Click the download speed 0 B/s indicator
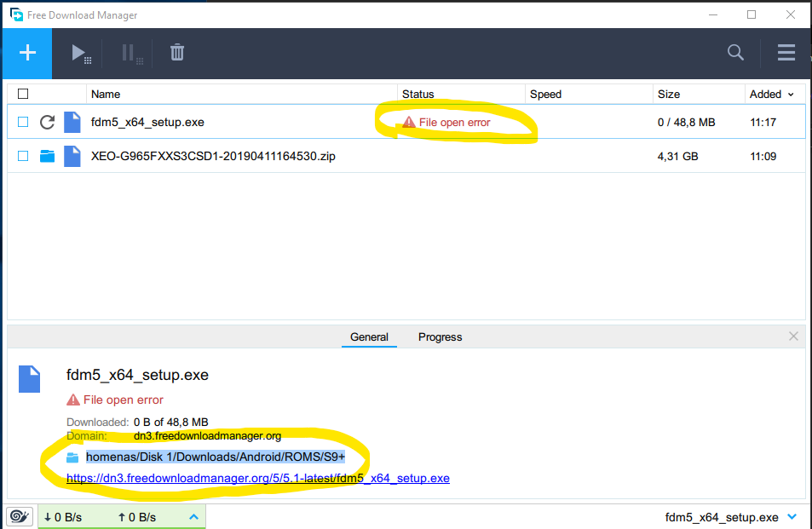The height and width of the screenshot is (529, 812). 63,517
